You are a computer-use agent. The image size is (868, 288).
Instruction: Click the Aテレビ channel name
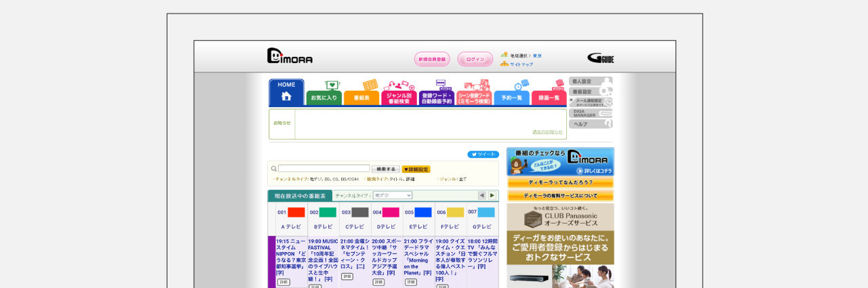pos(292,227)
